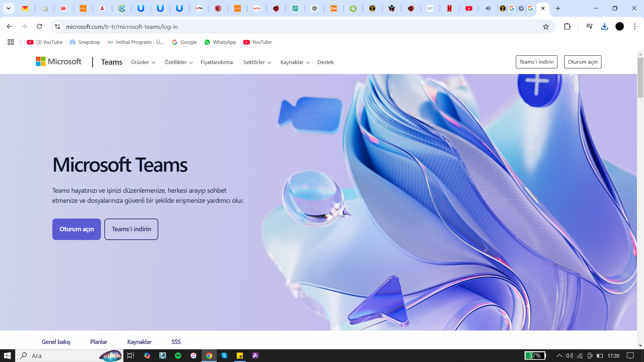
Task: Expand the Ürünler dropdown menu
Action: [143, 62]
